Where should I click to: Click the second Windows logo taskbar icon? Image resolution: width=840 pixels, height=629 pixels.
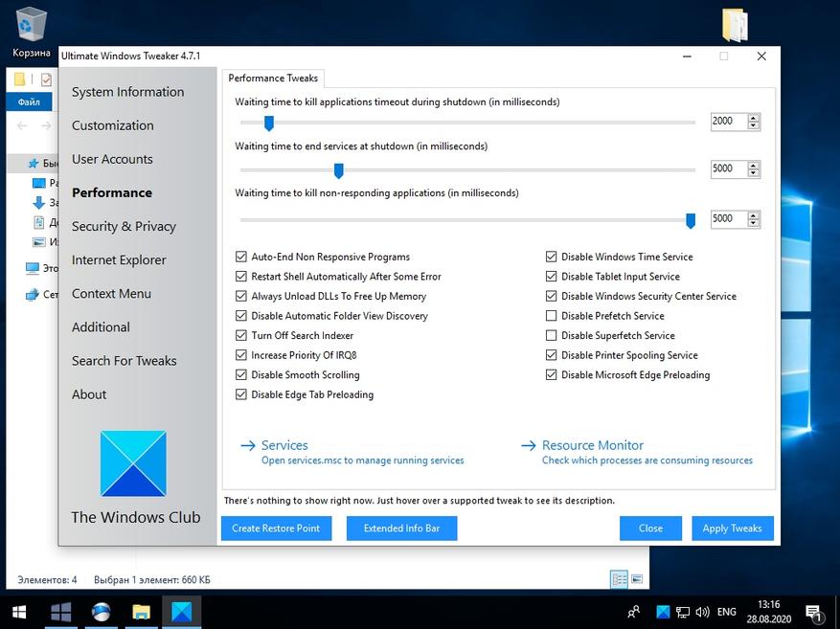coord(60,612)
